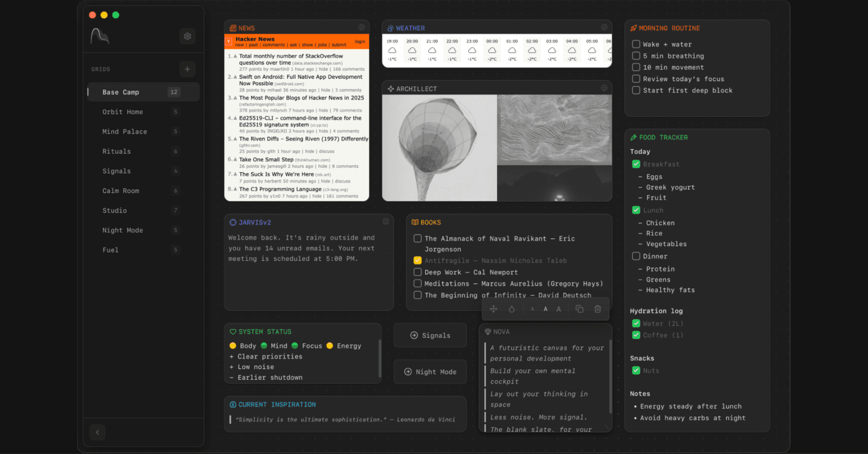Viewport: 868px width, 454px height.
Task: Upvote the Swift on Android story
Action: [235, 77]
